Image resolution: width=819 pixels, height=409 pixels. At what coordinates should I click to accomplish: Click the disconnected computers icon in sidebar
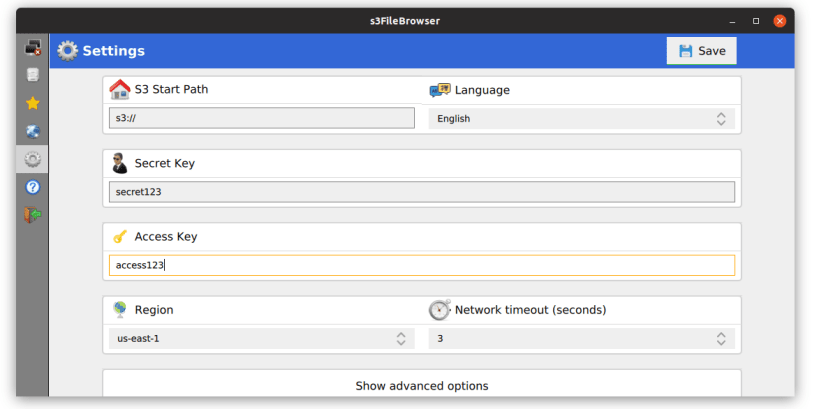tap(33, 47)
